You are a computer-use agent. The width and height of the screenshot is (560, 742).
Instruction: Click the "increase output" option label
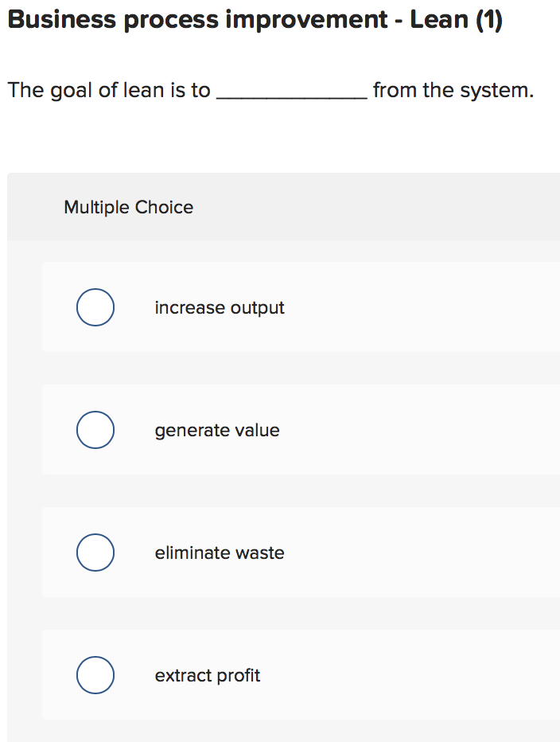click(220, 307)
